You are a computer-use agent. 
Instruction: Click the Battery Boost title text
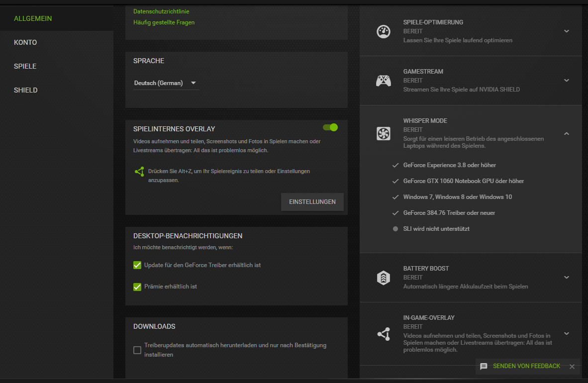(x=426, y=269)
